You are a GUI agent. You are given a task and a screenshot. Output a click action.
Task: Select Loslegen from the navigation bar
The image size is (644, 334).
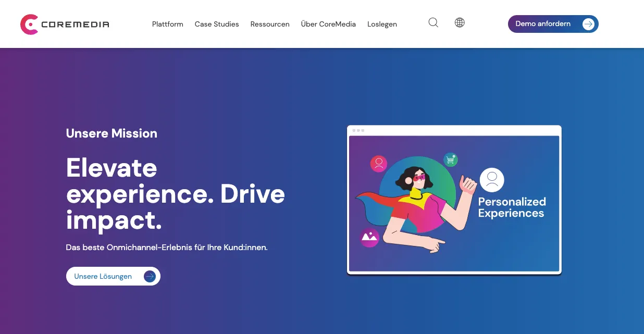pos(382,24)
